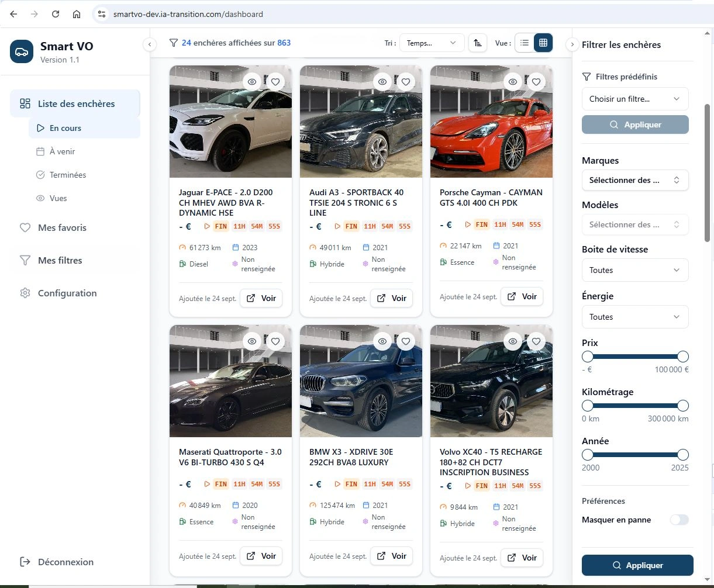This screenshot has width=714, height=588.
Task: Click the BMW X3 car photo
Action: [x=361, y=381]
